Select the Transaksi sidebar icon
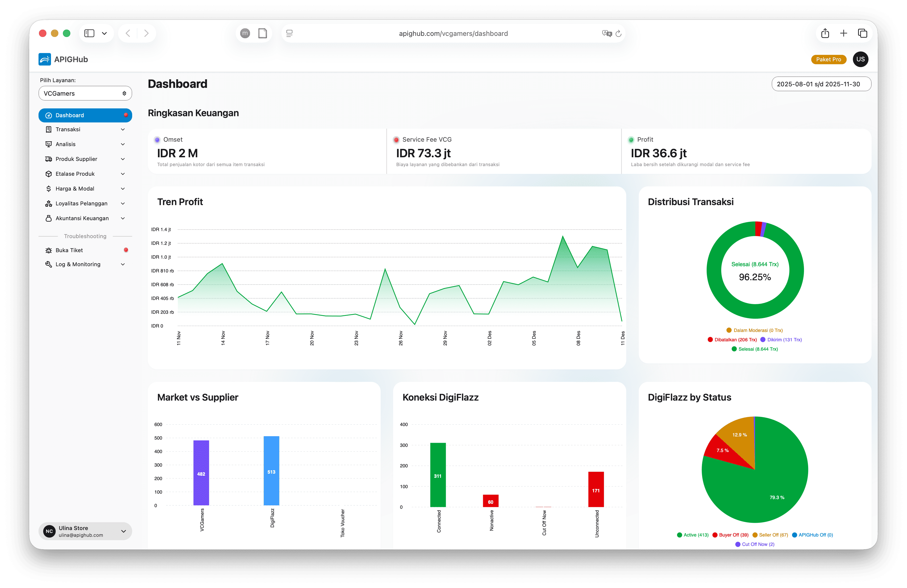This screenshot has width=907, height=588. click(x=48, y=129)
